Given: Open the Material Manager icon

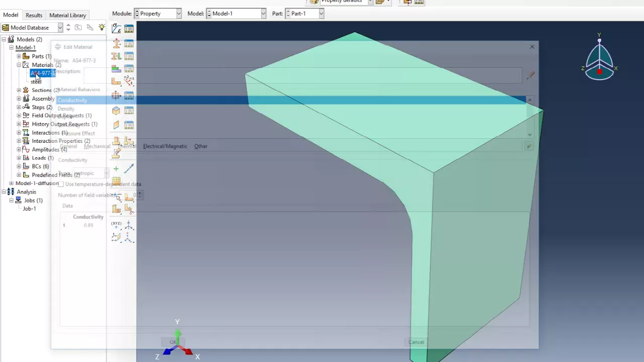Looking at the screenshot, I should 129,29.
